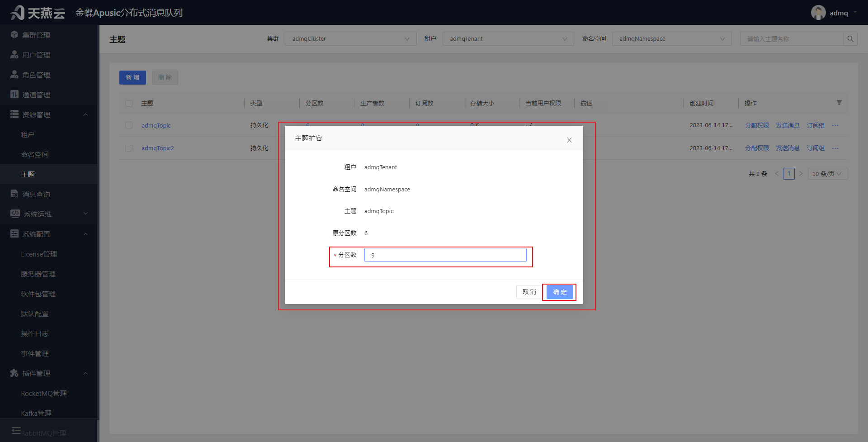Focus the topic name search field

point(792,39)
